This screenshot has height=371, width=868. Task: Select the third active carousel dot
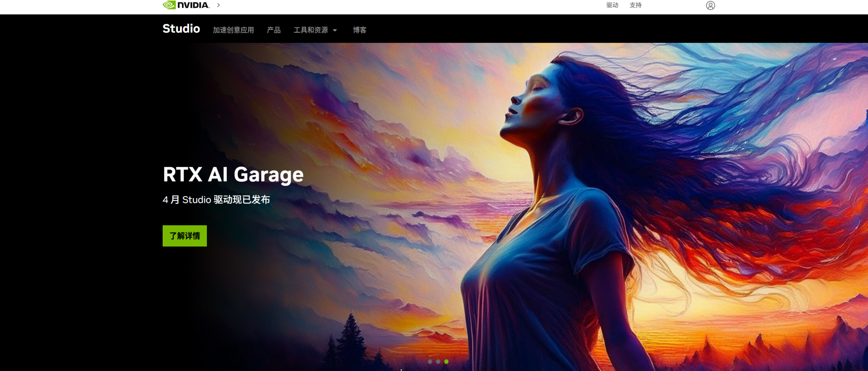[446, 362]
